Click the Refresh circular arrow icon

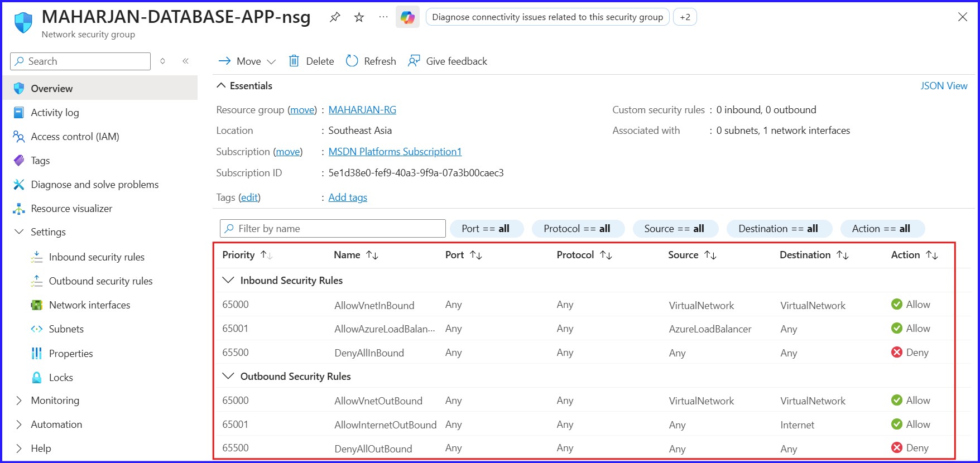352,61
